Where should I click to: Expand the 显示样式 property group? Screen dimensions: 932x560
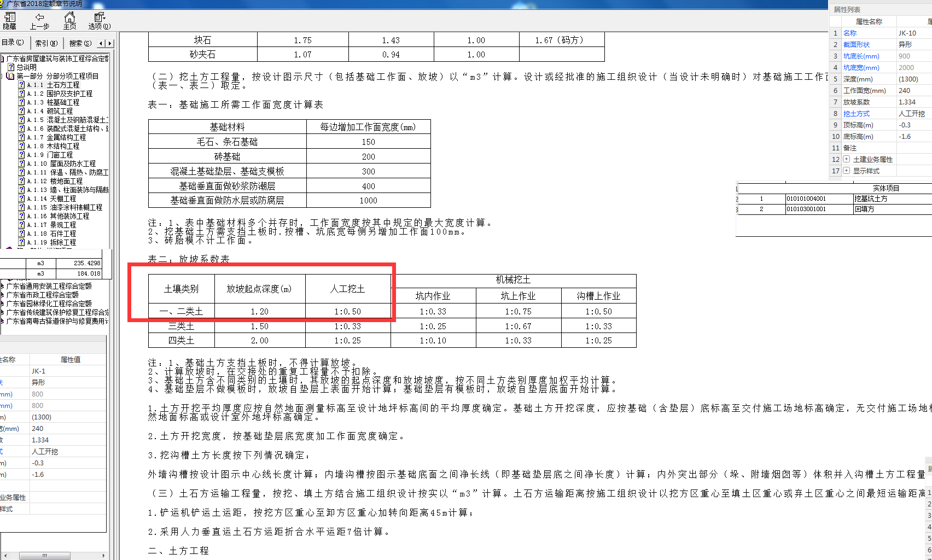(847, 171)
